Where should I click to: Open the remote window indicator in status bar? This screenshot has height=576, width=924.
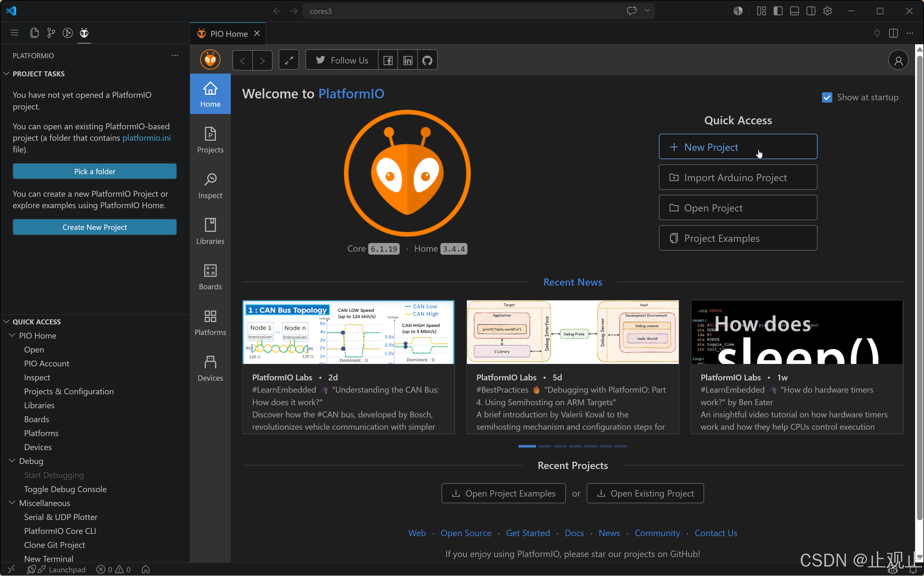click(11, 569)
